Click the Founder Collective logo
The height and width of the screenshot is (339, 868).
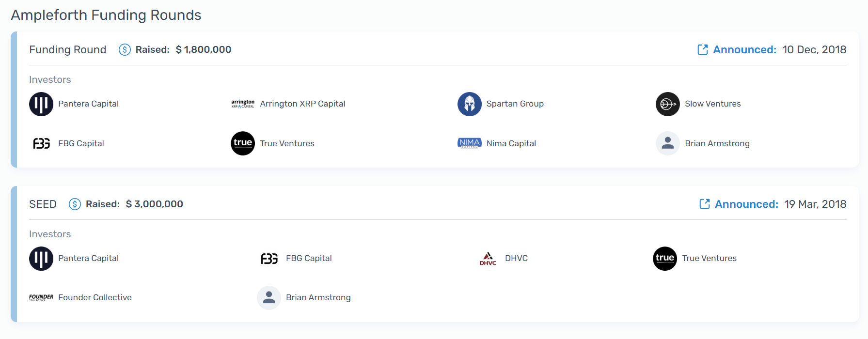point(41,297)
